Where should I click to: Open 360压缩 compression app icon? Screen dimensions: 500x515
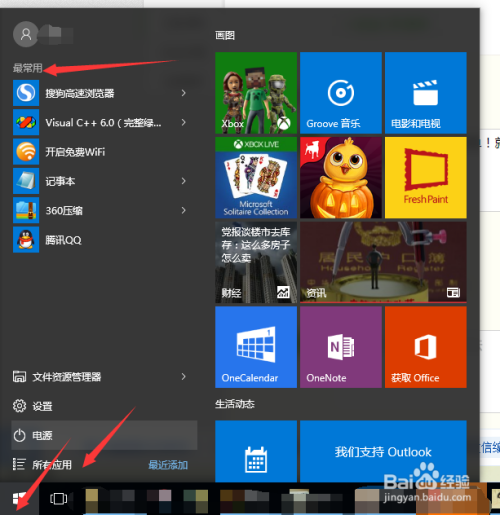(26, 210)
